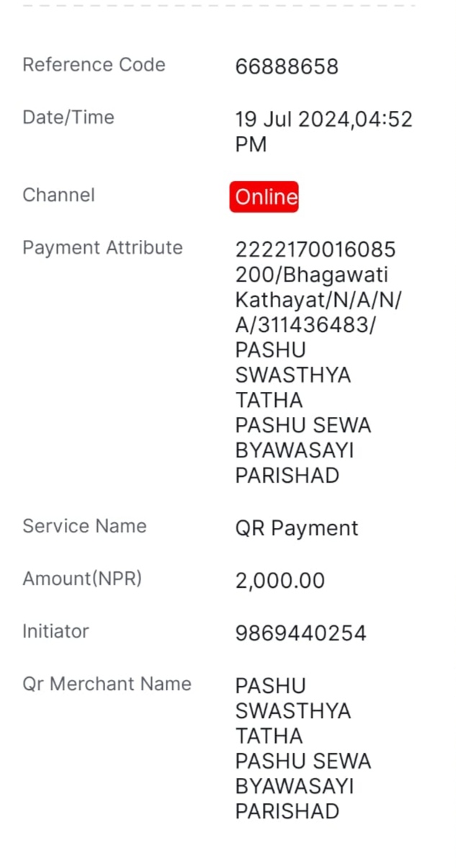Select payment attribute number 2222170016085
The width and height of the screenshot is (456, 868).
[316, 250]
